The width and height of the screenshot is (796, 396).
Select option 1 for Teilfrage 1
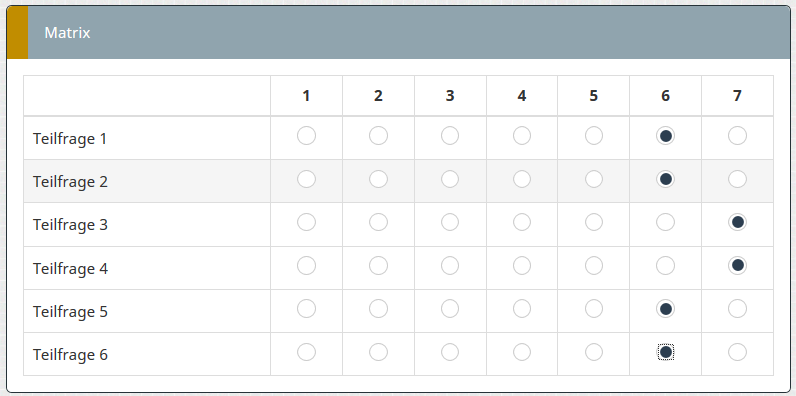point(306,136)
